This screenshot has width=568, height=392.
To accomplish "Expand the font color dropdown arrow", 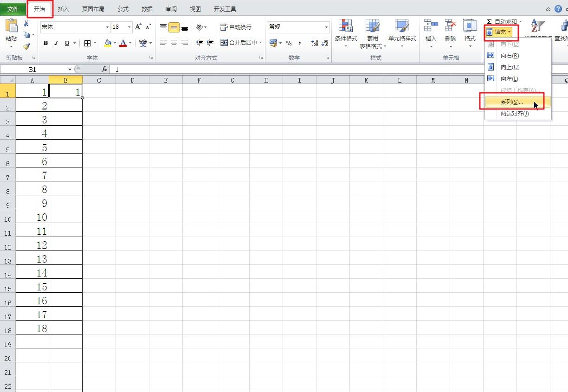I will 130,43.
